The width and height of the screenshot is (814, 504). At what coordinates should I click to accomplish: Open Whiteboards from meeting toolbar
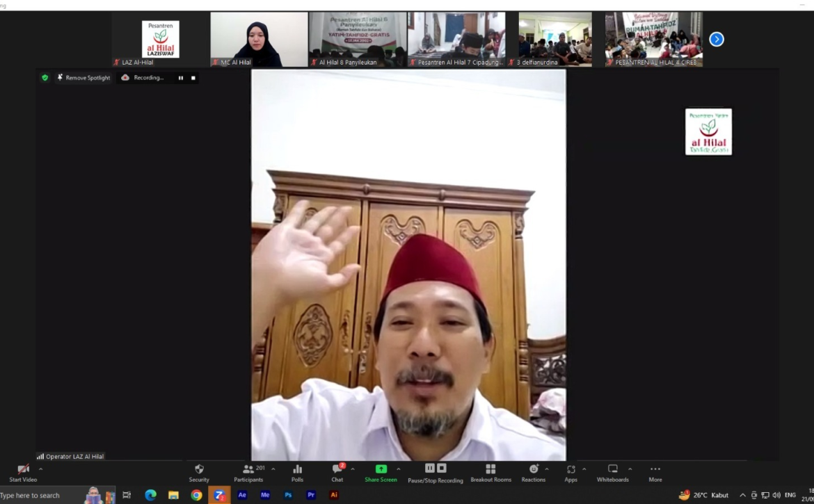(612, 473)
